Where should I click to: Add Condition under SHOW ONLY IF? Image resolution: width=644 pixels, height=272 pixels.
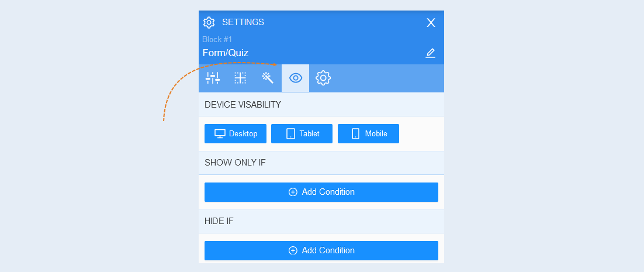pyautogui.click(x=321, y=192)
